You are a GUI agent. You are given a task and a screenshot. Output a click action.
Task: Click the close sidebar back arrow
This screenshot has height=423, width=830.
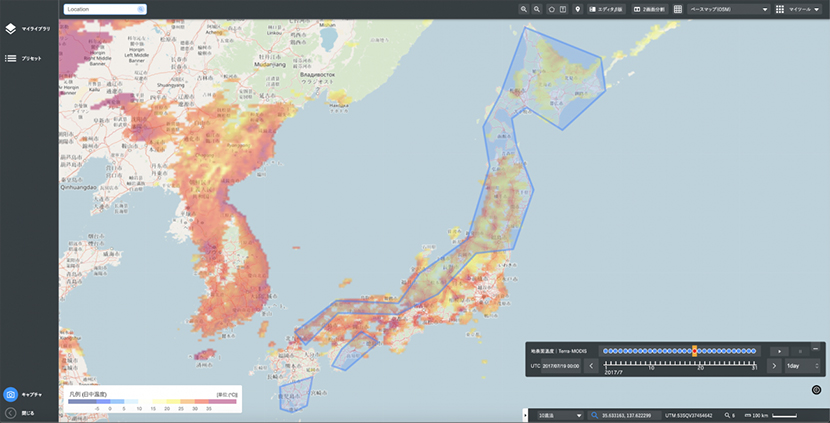coord(10,412)
